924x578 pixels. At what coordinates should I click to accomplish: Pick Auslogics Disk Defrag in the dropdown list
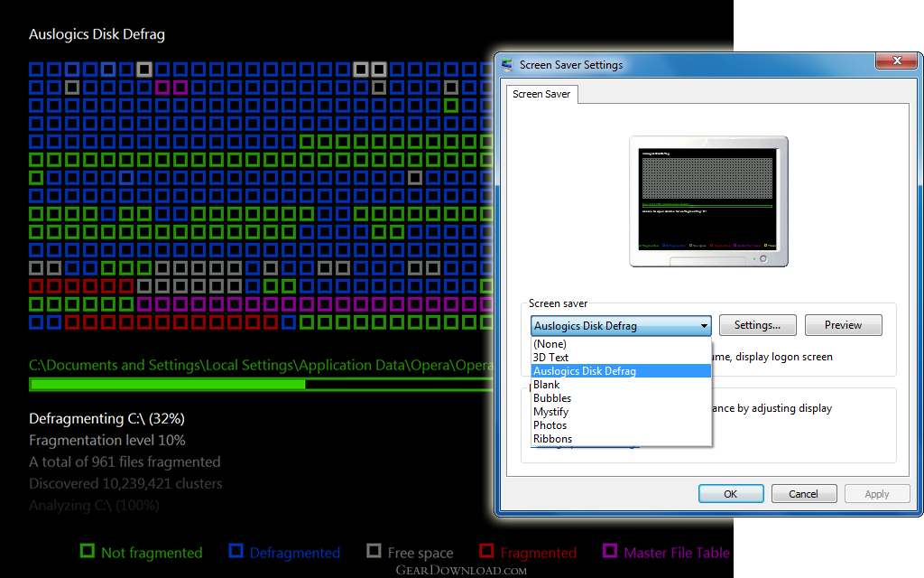click(621, 371)
